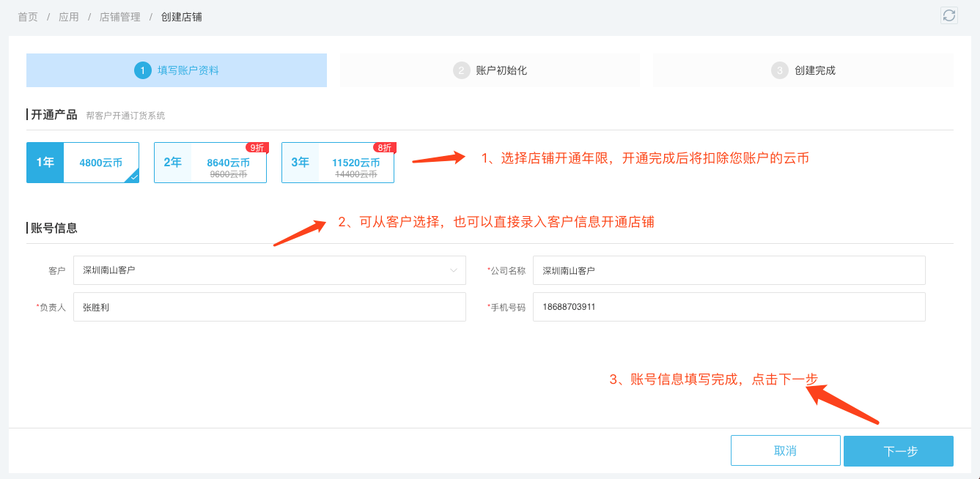The height and width of the screenshot is (479, 980).
Task: Click step 1 circle number icon
Action: [x=142, y=70]
